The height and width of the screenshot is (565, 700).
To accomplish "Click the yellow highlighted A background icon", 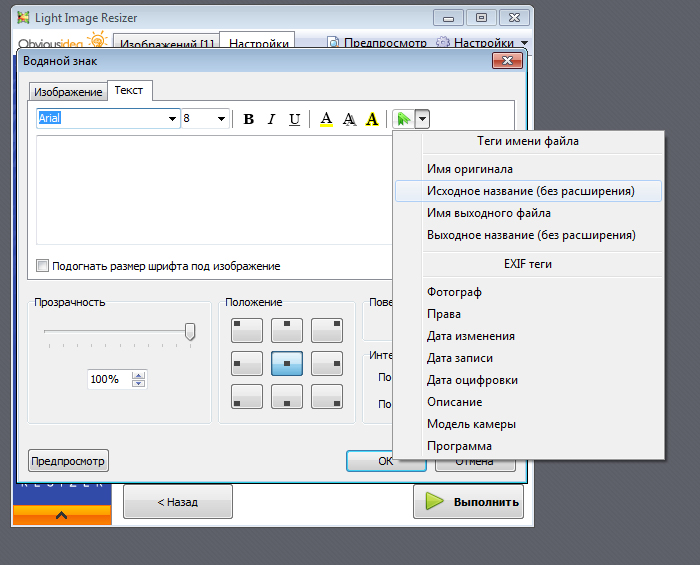I will coord(372,119).
